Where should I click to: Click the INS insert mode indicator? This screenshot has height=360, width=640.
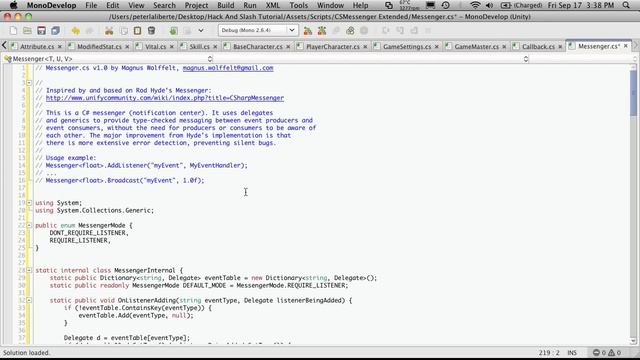pyautogui.click(x=572, y=353)
